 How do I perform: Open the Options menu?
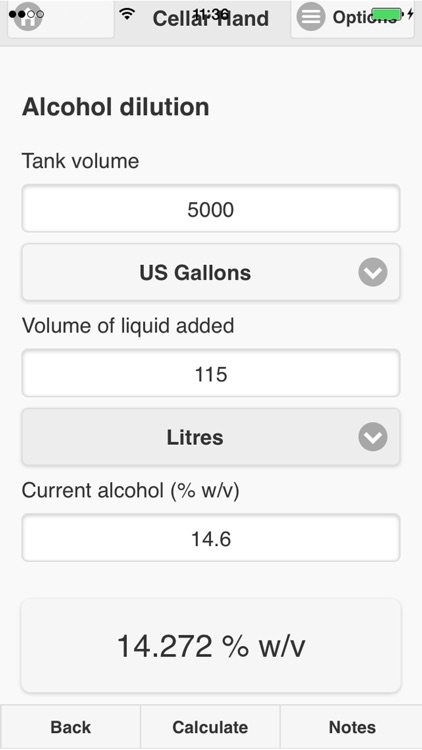point(352,18)
